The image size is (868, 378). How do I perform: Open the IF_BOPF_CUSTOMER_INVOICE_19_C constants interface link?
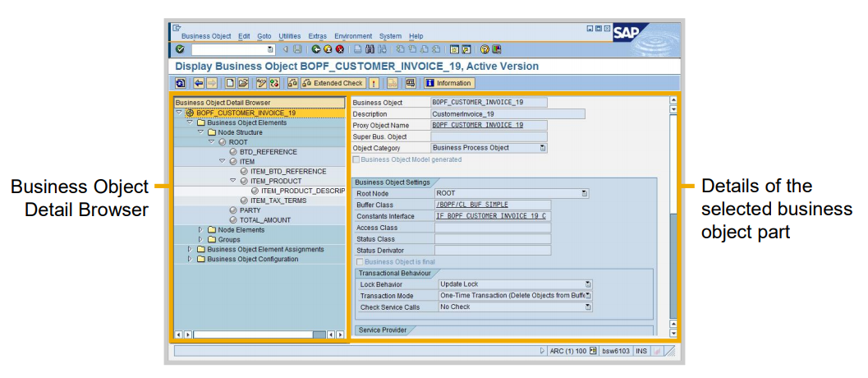(x=491, y=216)
